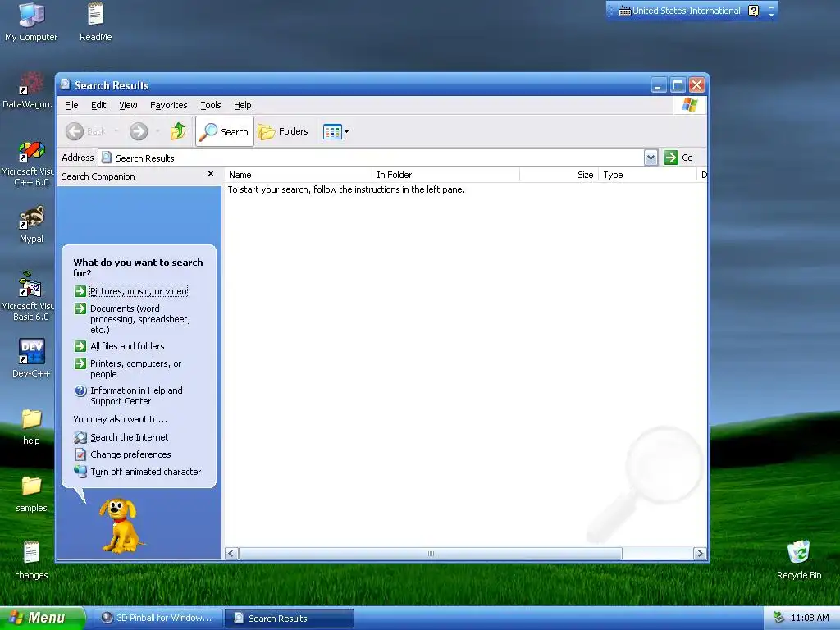This screenshot has width=840, height=630.
Task: Expand the Back history dropdown arrow
Action: (x=116, y=131)
